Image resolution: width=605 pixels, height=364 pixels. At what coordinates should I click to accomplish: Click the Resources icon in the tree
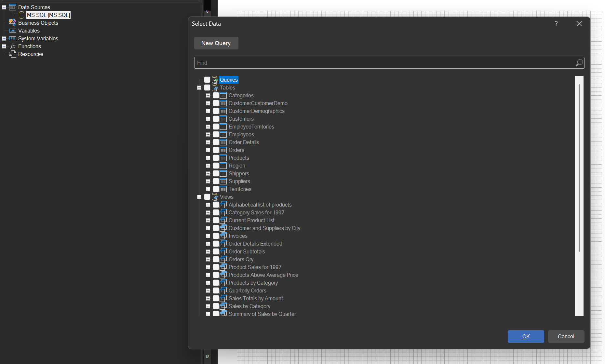pyautogui.click(x=13, y=54)
